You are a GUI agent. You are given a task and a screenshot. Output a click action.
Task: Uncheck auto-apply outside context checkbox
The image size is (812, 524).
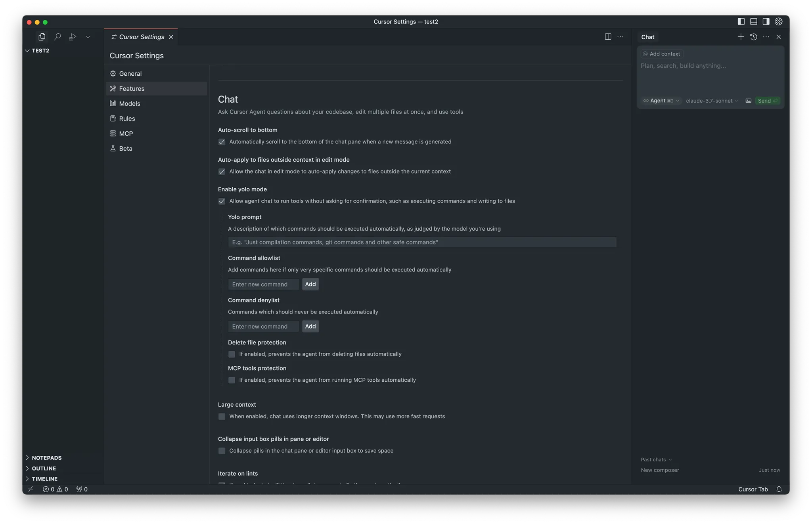coord(222,172)
